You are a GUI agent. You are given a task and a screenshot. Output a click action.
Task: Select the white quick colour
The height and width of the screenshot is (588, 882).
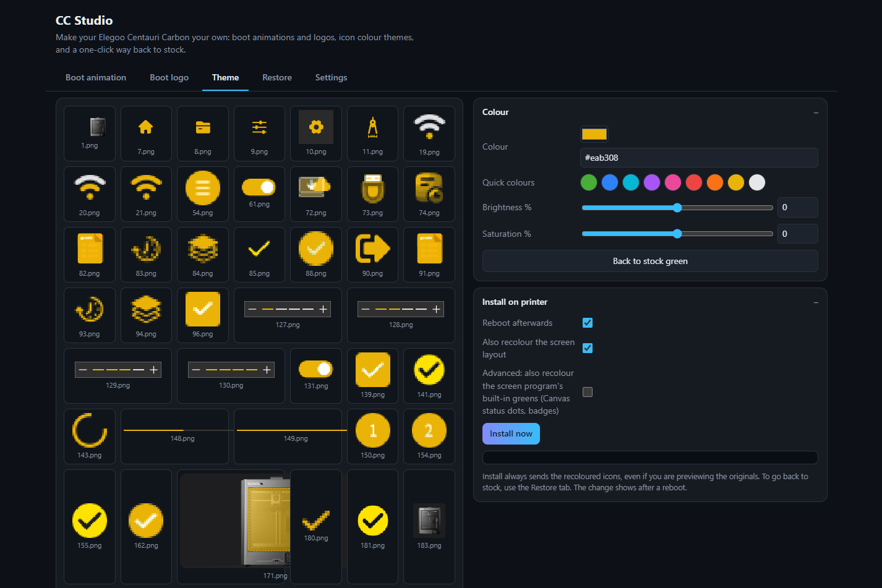[757, 182]
